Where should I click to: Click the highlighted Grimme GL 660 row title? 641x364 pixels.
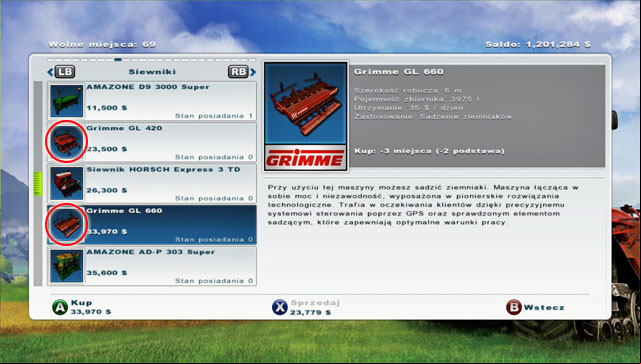click(x=124, y=211)
